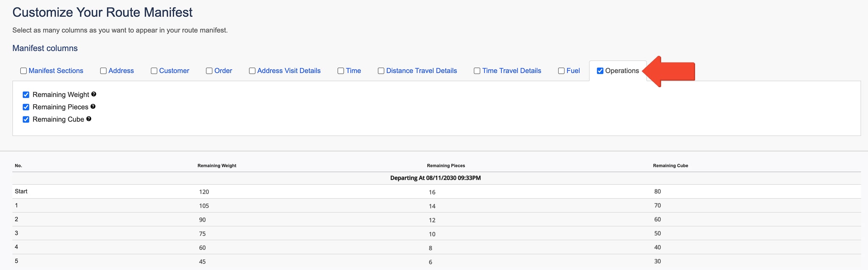Screen dimensions: 868x270
Task: Check the Time checkbox
Action: [x=341, y=71]
